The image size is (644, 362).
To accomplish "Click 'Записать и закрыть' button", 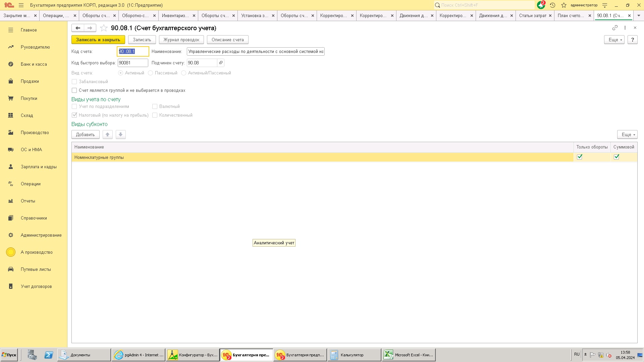I will pyautogui.click(x=98, y=40).
